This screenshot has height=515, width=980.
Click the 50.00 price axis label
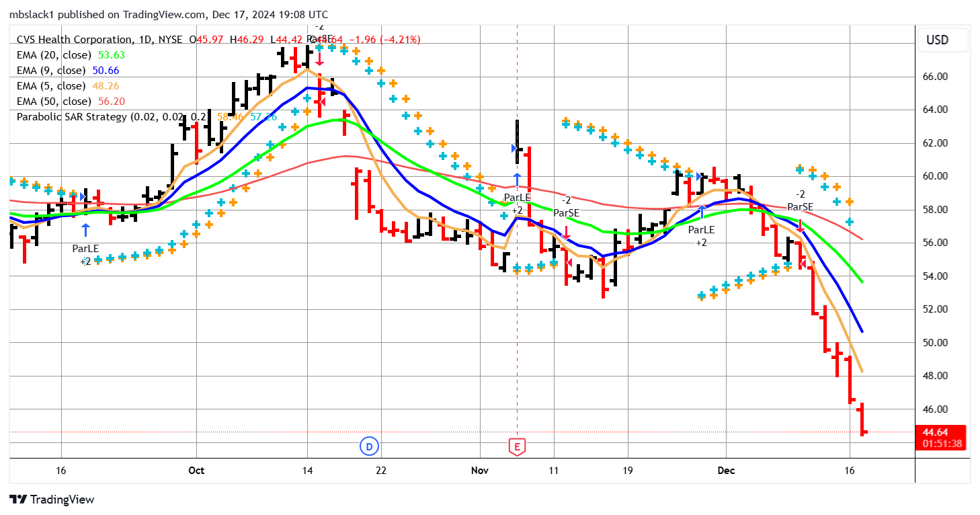coord(935,343)
